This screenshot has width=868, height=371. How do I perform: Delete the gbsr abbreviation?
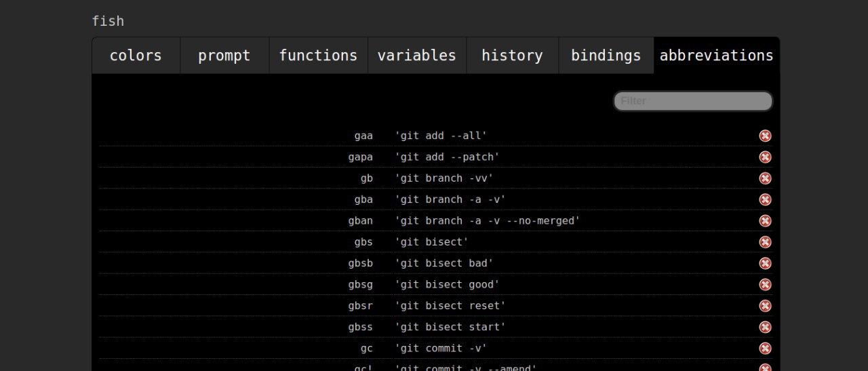765,306
